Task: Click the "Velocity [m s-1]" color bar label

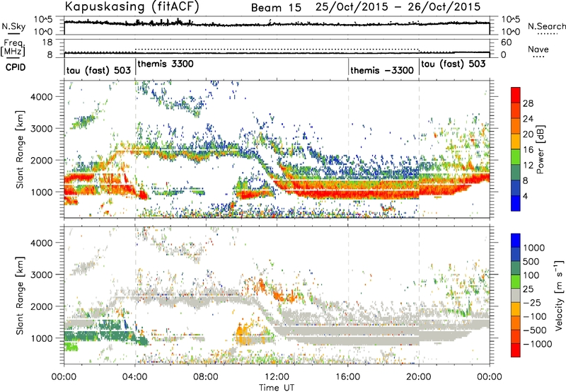Action: (559, 295)
